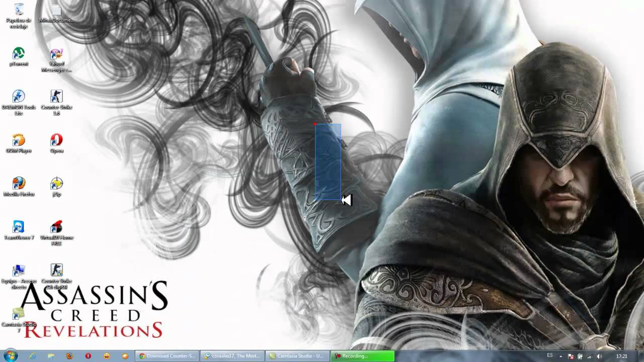Screen dimensions: 644x362
Task: Switch to the coraalex17 messenger taskbar window
Action: point(232,356)
